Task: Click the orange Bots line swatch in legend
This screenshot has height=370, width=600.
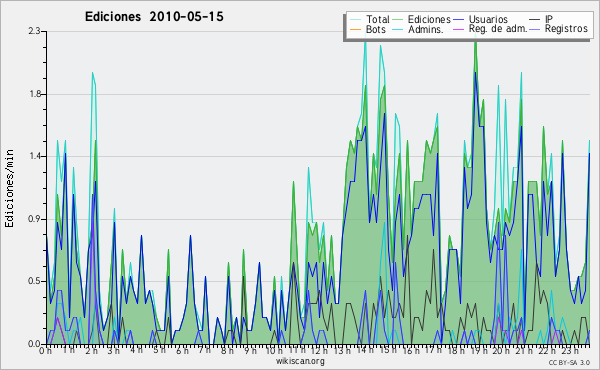Action: point(355,29)
